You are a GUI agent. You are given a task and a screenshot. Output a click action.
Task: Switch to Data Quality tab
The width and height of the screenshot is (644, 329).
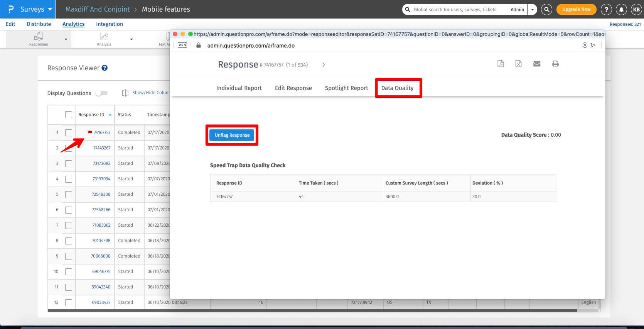pyautogui.click(x=397, y=88)
